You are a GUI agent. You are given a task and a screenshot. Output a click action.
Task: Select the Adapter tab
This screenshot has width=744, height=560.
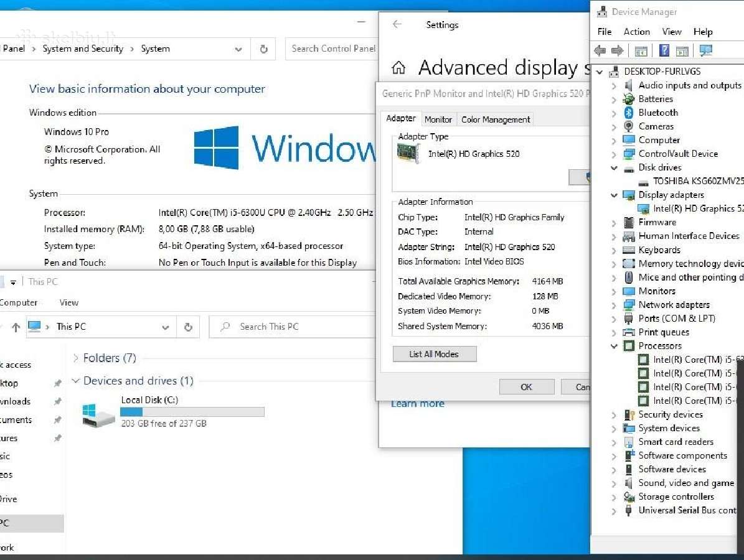point(401,118)
